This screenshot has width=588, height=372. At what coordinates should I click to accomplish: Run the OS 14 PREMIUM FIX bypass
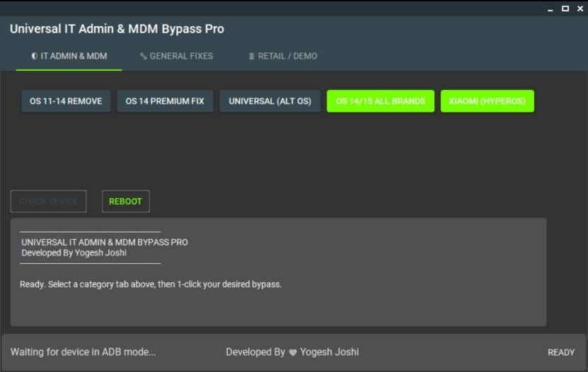point(165,101)
